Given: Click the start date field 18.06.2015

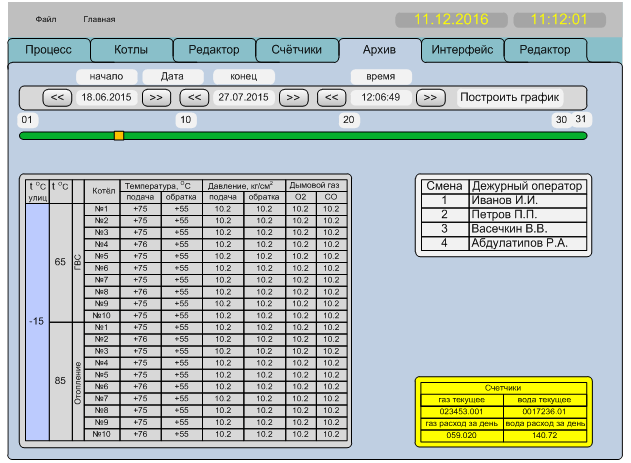Looking at the screenshot, I should pyautogui.click(x=106, y=97).
